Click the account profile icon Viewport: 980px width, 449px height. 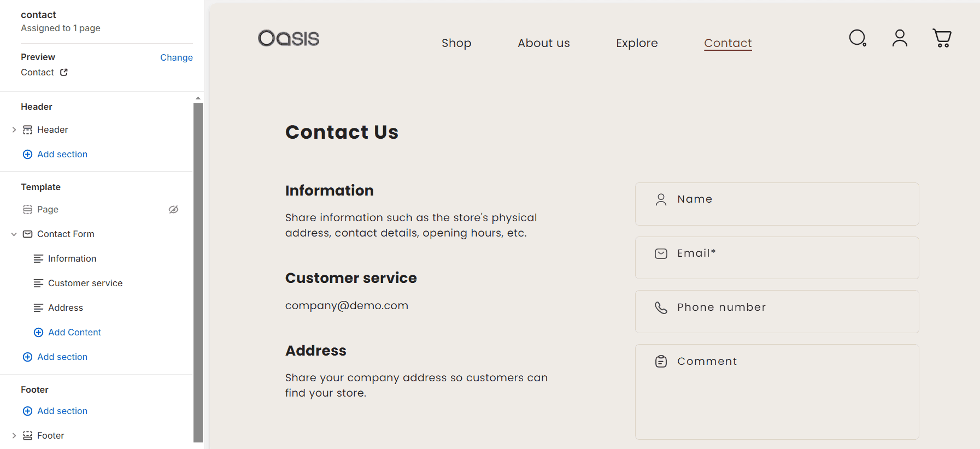pyautogui.click(x=900, y=38)
